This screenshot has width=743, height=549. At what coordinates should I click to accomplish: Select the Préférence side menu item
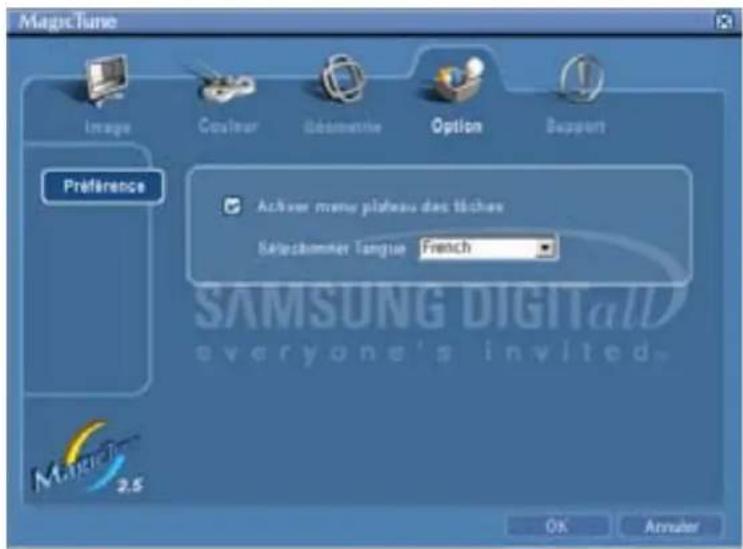point(103,187)
